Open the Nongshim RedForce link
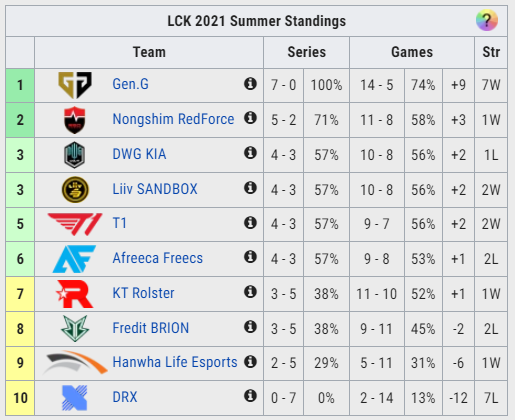This screenshot has height=420, width=515. coord(173,119)
